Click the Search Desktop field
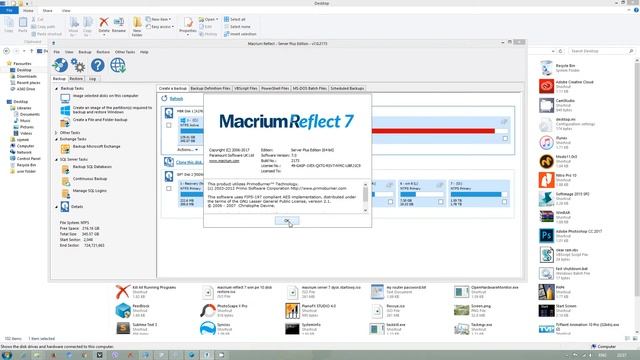The width and height of the screenshot is (640, 360). [601, 51]
